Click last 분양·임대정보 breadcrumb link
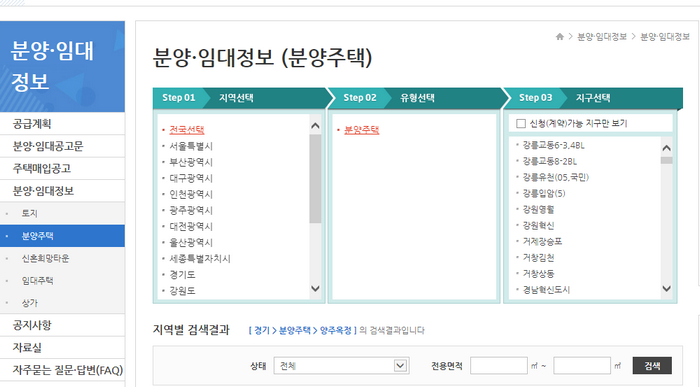The height and width of the screenshot is (387, 700). [665, 37]
